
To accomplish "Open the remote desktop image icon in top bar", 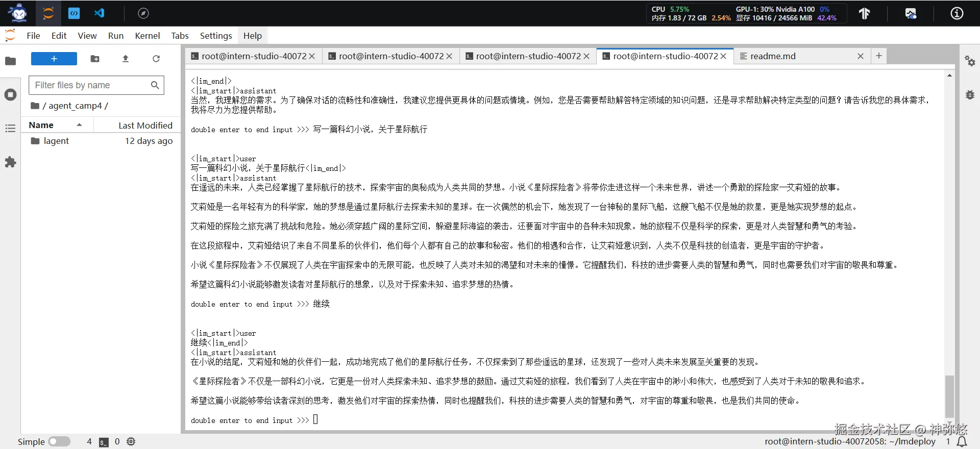I will [x=911, y=14].
